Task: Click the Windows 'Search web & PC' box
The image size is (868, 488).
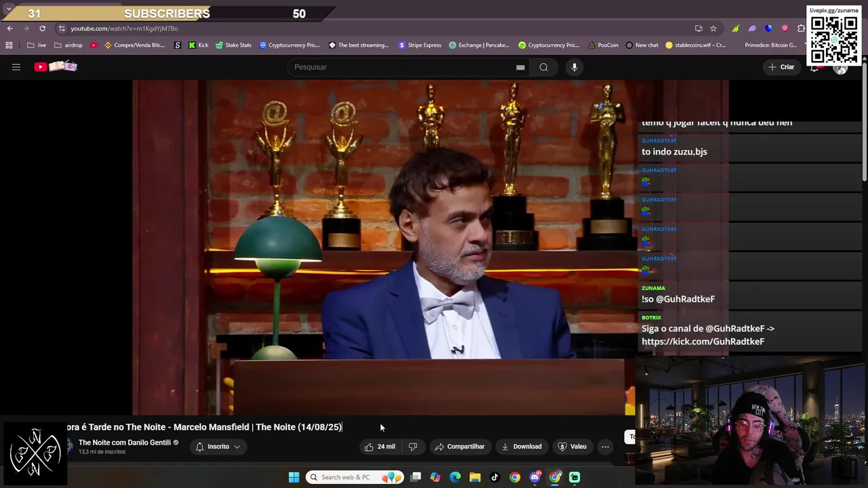Action: click(x=355, y=477)
